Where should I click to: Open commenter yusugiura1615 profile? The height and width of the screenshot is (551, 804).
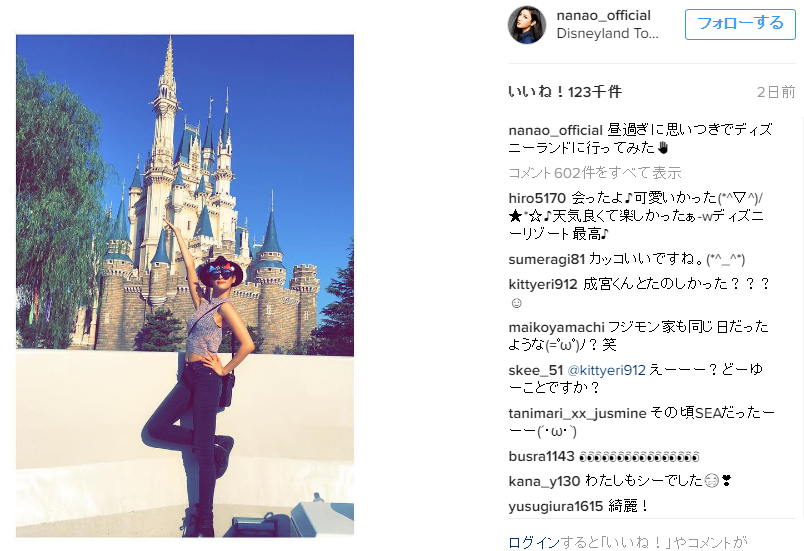[555, 506]
